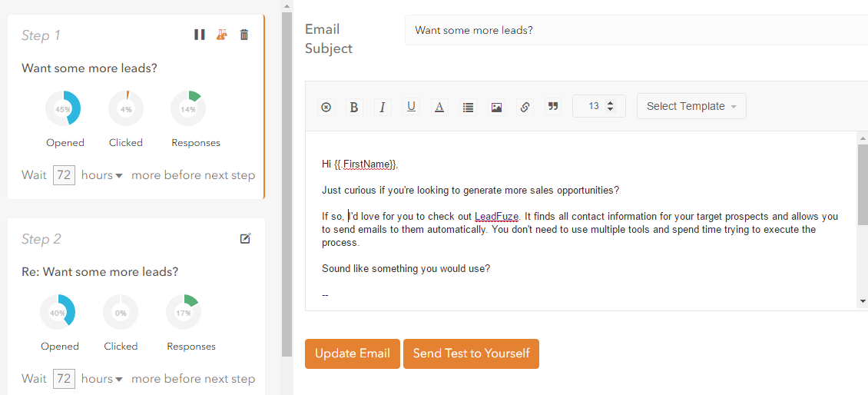Open the Select Template dropdown
Screen dimensions: 868x395
pyautogui.click(x=691, y=106)
